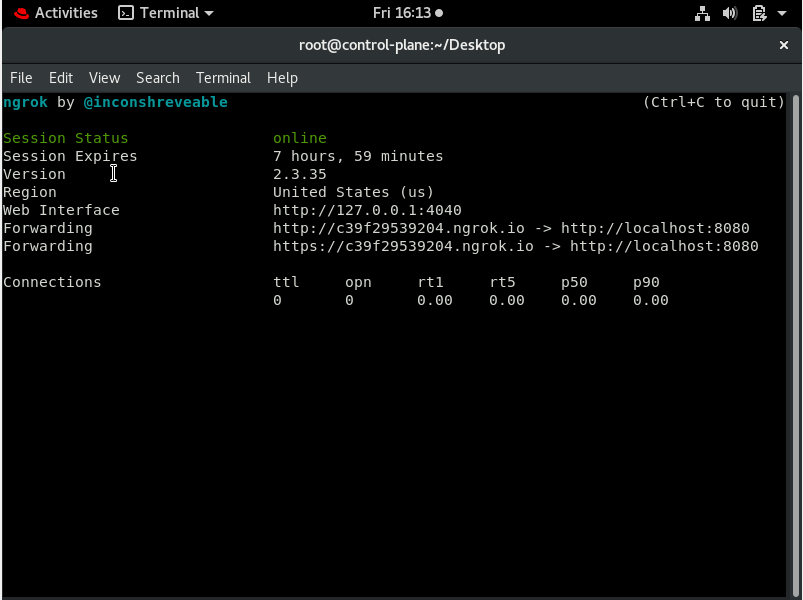The height and width of the screenshot is (600, 803).
Task: Click the 'rt1' column header
Action: [430, 282]
